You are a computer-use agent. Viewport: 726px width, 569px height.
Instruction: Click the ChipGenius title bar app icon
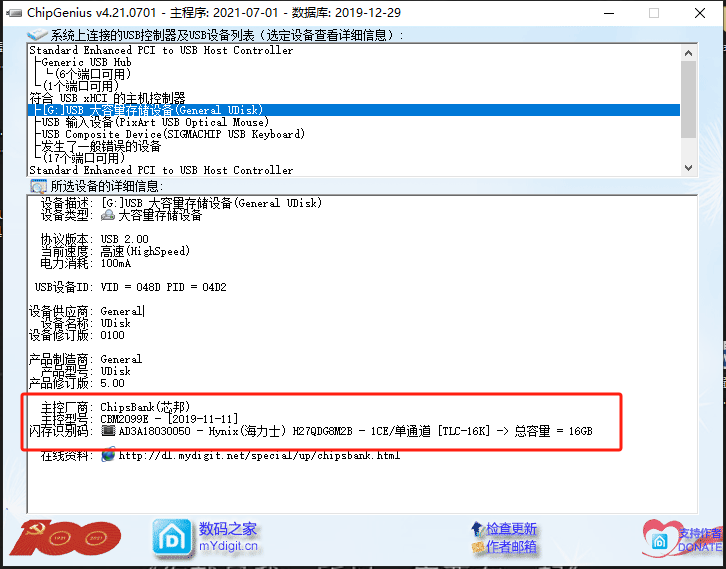[14, 13]
